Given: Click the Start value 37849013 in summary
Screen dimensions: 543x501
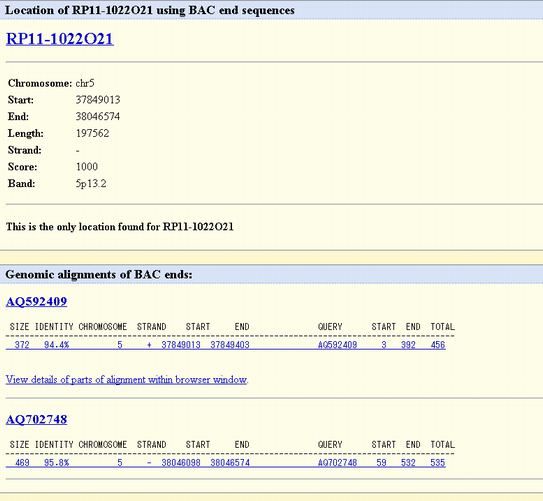Looking at the screenshot, I should pyautogui.click(x=98, y=100).
